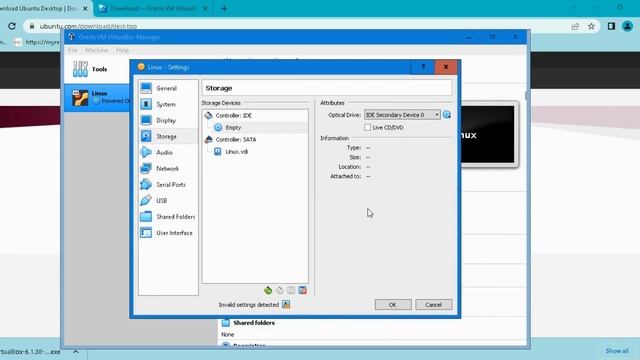This screenshot has width=640, height=360.
Task: Close the Download Ubuntu Desktop tab
Action: (x=85, y=8)
